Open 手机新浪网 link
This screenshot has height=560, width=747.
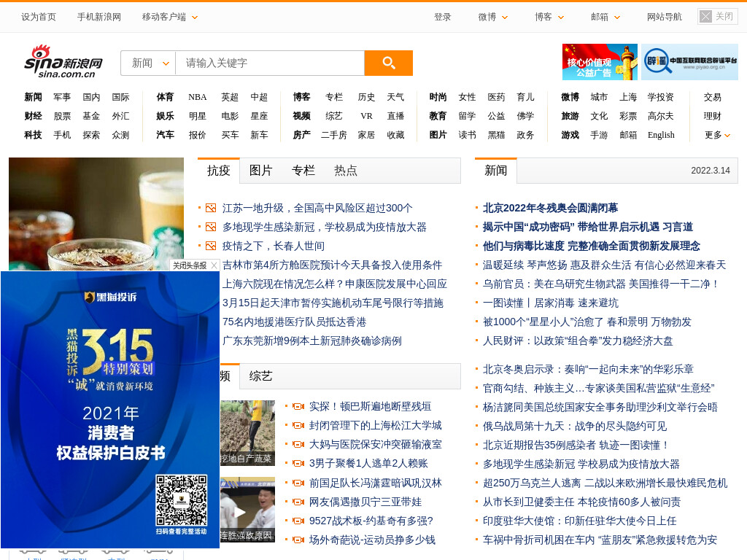99,17
